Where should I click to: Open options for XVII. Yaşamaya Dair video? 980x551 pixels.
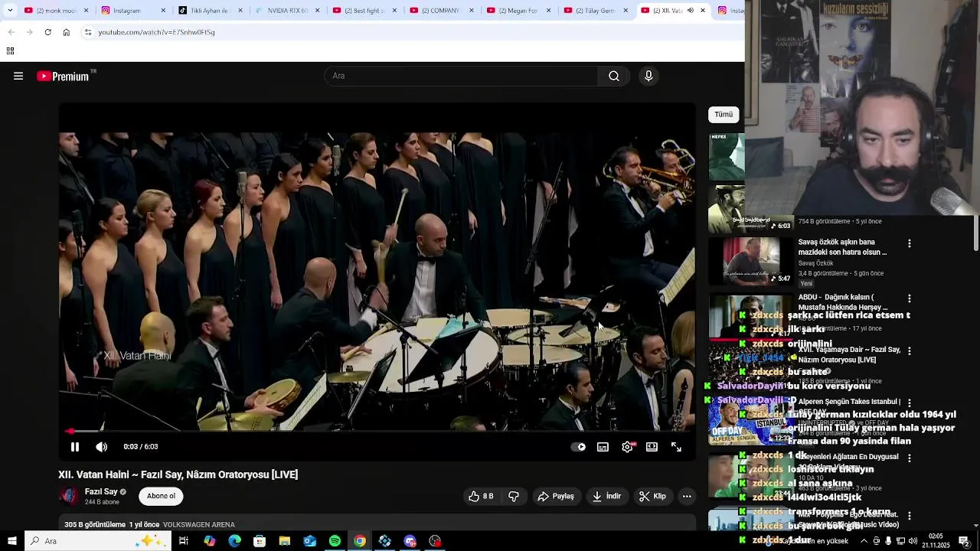(910, 350)
